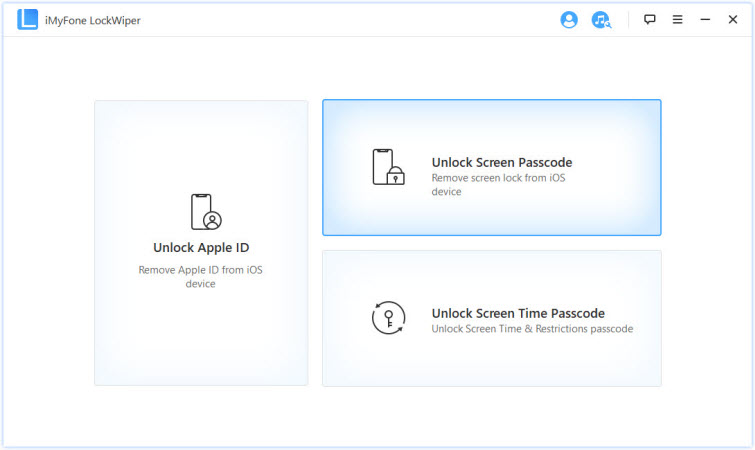This screenshot has width=755, height=450.
Task: Click 'Unlock Screen Time & Restrictions passcode' text
Action: pos(531,329)
